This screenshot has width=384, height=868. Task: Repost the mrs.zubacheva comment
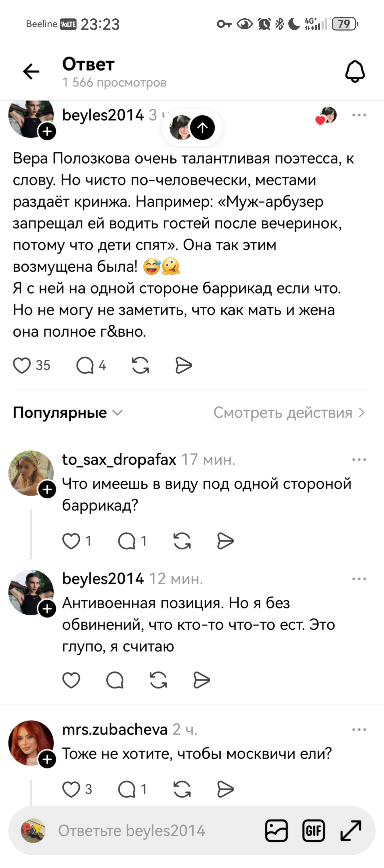[x=182, y=789]
